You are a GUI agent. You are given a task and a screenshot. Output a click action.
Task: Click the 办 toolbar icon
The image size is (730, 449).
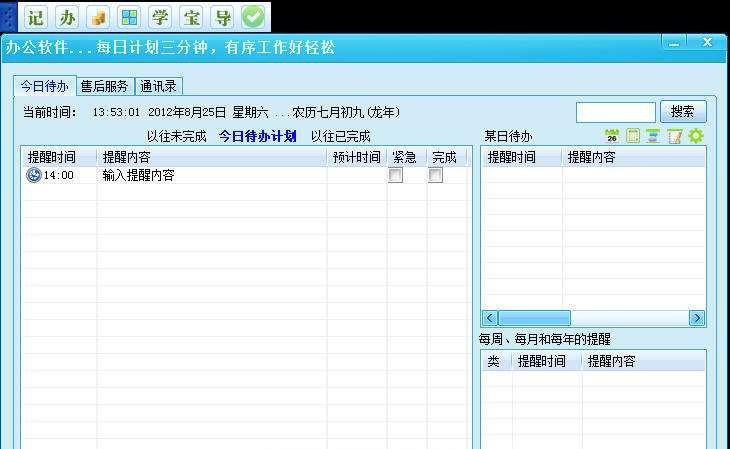coord(68,18)
